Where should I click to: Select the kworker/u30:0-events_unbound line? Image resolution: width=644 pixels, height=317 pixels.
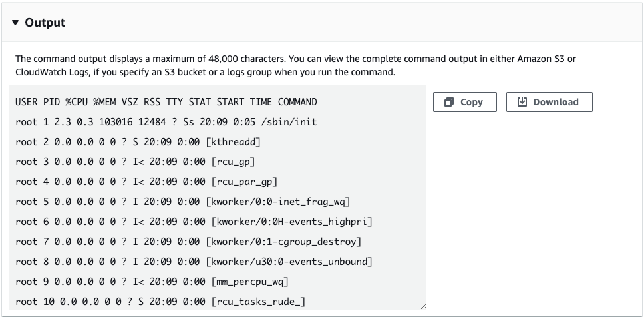coord(194,262)
